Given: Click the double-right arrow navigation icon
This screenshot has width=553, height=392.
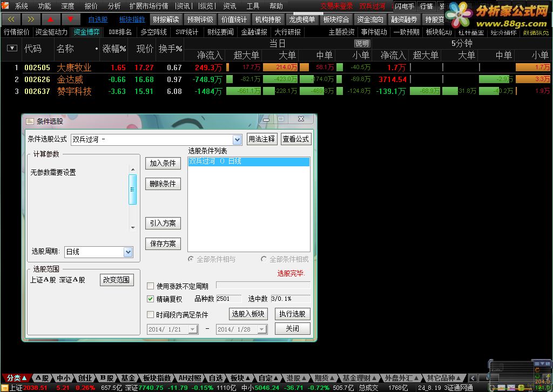Looking at the screenshot, I should coord(31,19).
